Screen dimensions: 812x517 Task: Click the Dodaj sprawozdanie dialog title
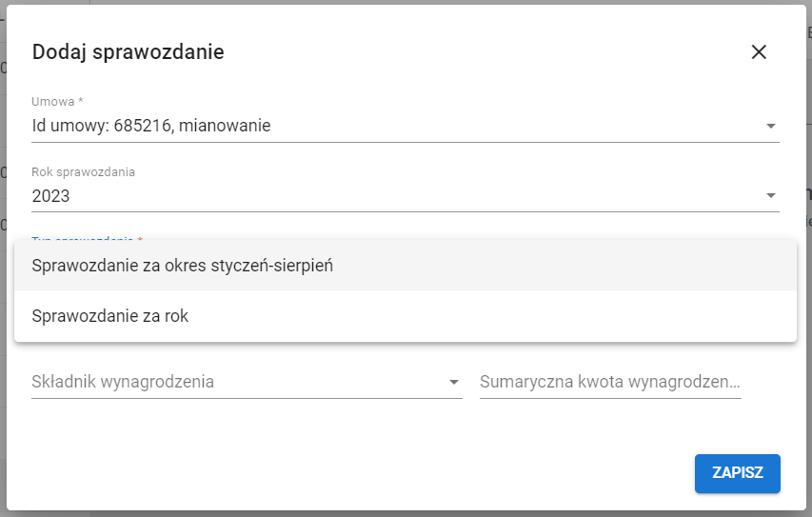(129, 52)
